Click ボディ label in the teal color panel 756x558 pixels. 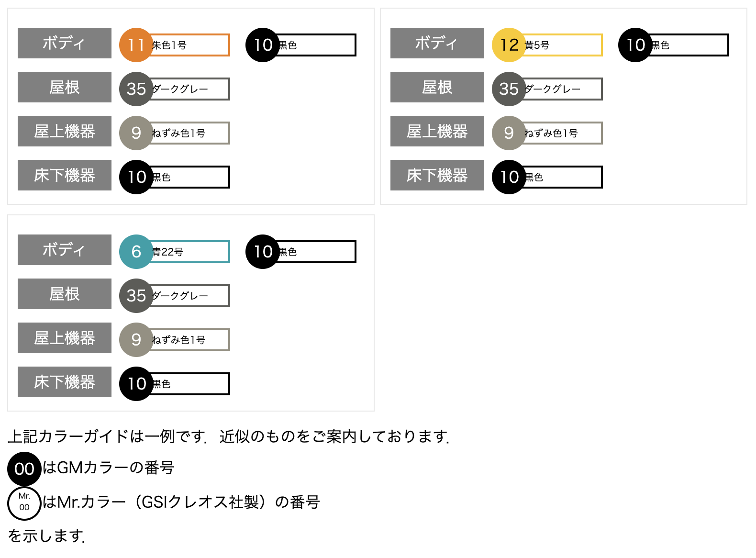pos(65,250)
